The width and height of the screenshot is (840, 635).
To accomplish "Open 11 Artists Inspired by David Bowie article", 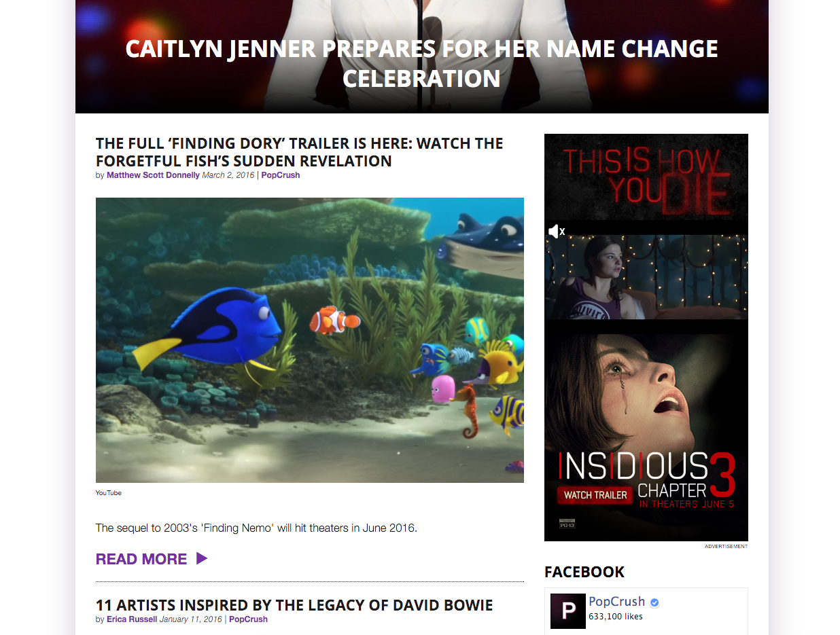I will coord(294,605).
